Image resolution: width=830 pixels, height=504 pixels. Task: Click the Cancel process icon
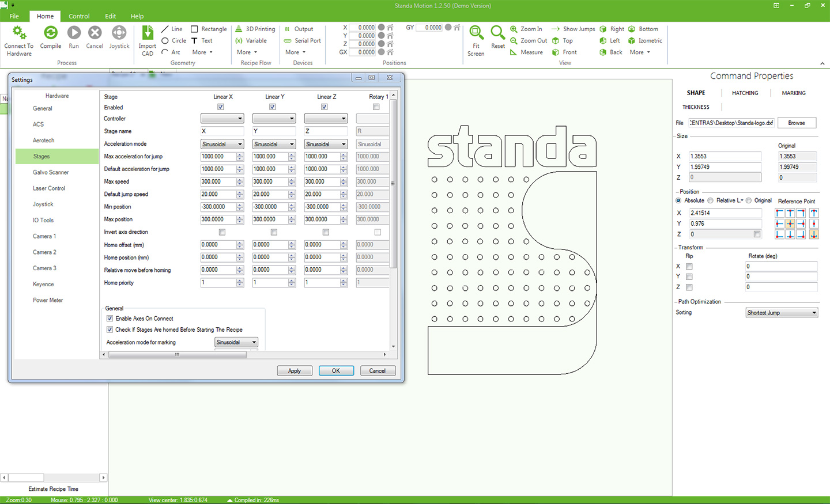pyautogui.click(x=95, y=33)
